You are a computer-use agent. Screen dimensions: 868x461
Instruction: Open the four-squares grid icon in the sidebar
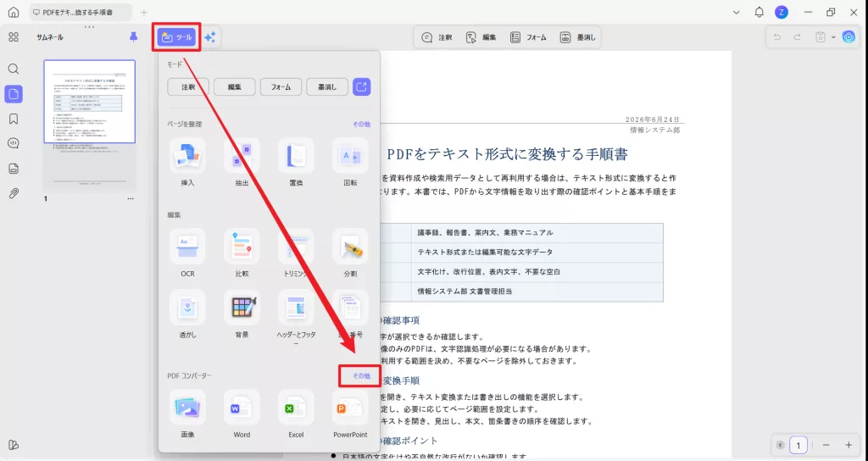click(x=14, y=37)
